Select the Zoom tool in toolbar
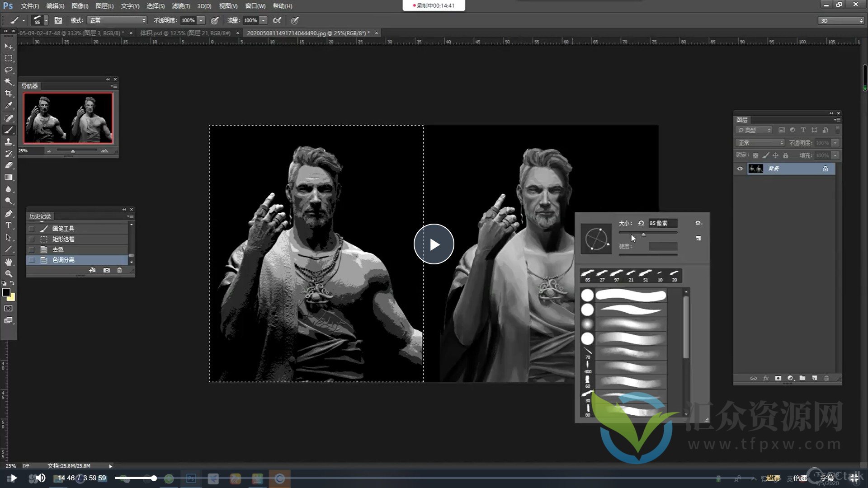Image resolution: width=868 pixels, height=488 pixels. [8, 273]
